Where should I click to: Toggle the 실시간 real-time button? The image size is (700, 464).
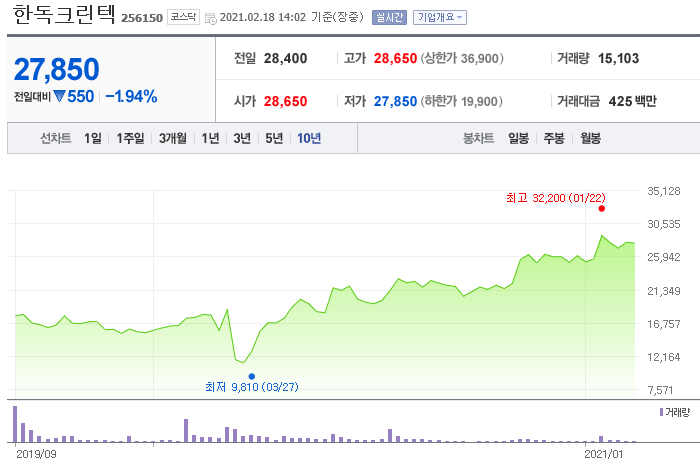[389, 17]
